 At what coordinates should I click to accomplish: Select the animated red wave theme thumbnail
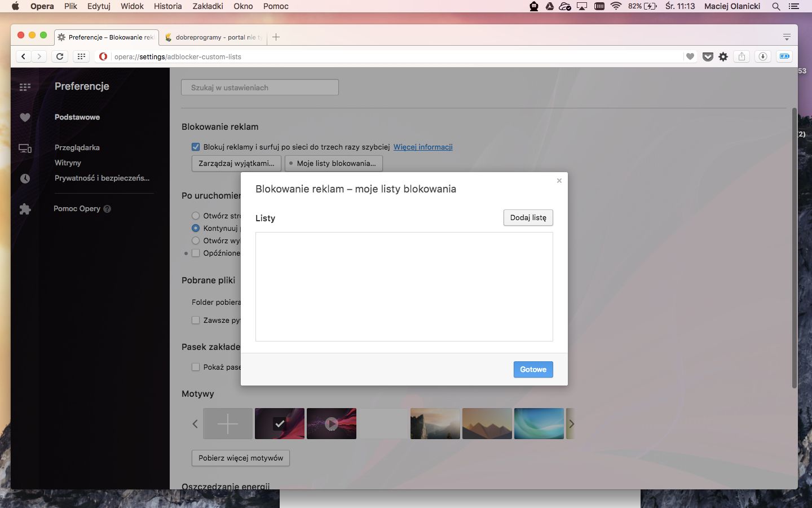pos(332,424)
